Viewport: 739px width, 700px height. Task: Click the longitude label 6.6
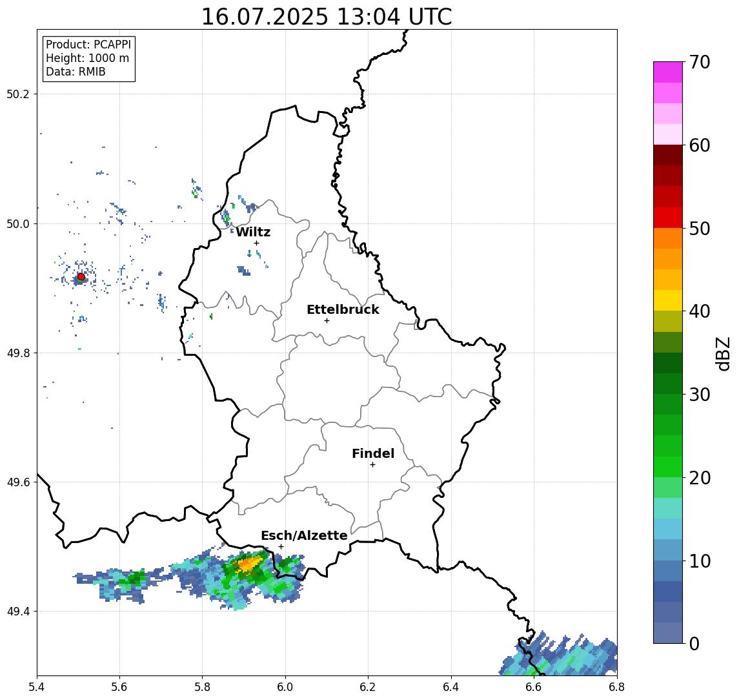[534, 687]
